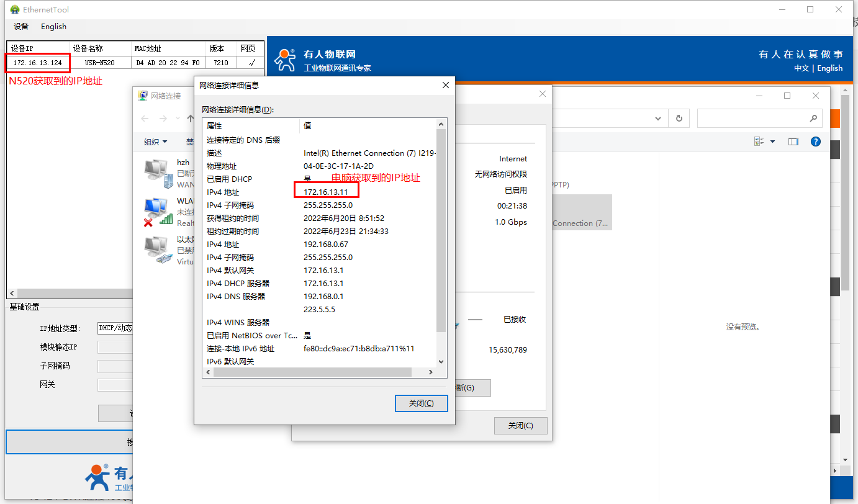
Task: Click the English link in blue banner
Action: (829, 68)
